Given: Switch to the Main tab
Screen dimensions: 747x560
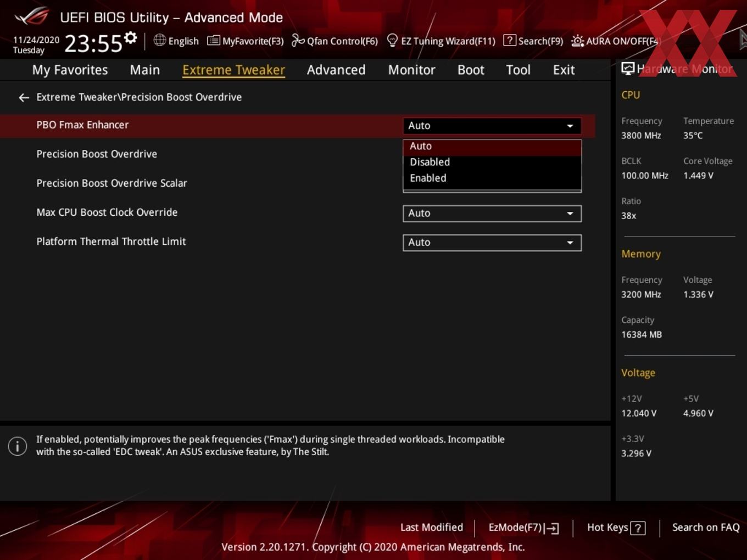Looking at the screenshot, I should [145, 70].
